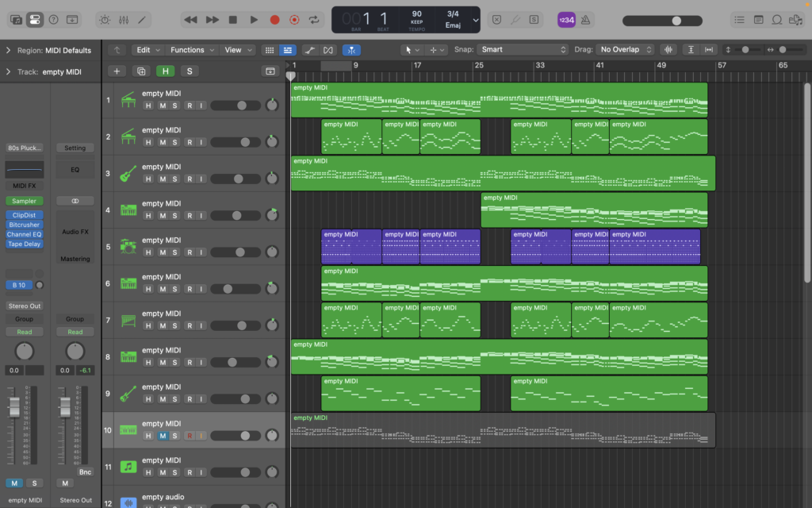Open the Mixer from the control bar
Screen dimensions: 812x508
pyautogui.click(x=124, y=19)
